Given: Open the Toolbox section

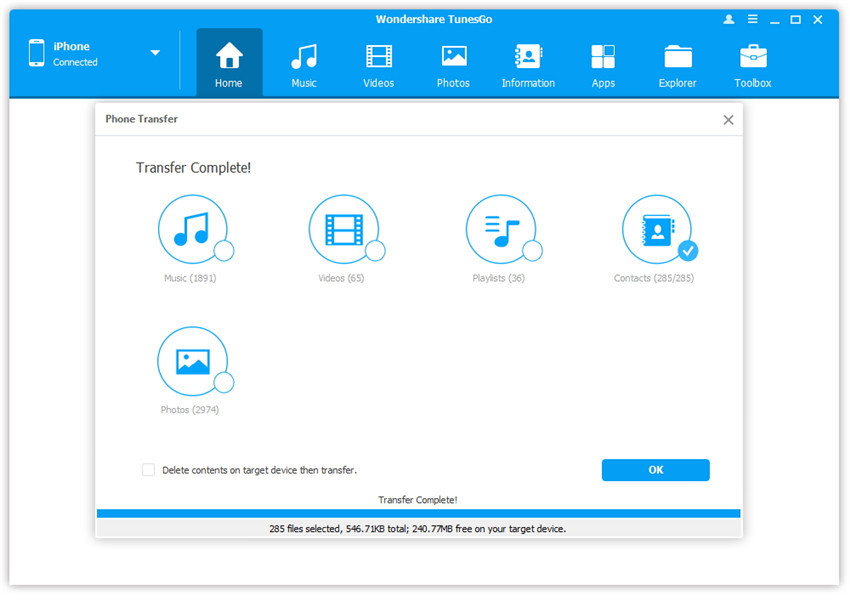Looking at the screenshot, I should (x=753, y=64).
